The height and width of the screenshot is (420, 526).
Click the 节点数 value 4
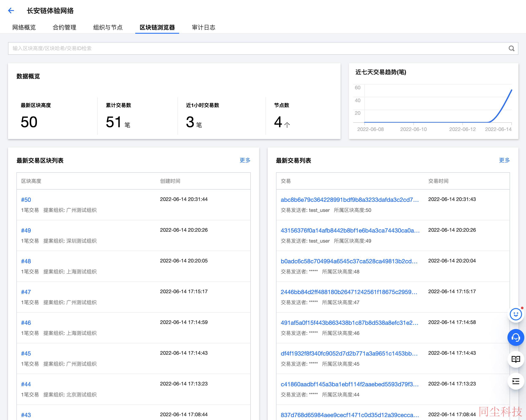pyautogui.click(x=278, y=122)
